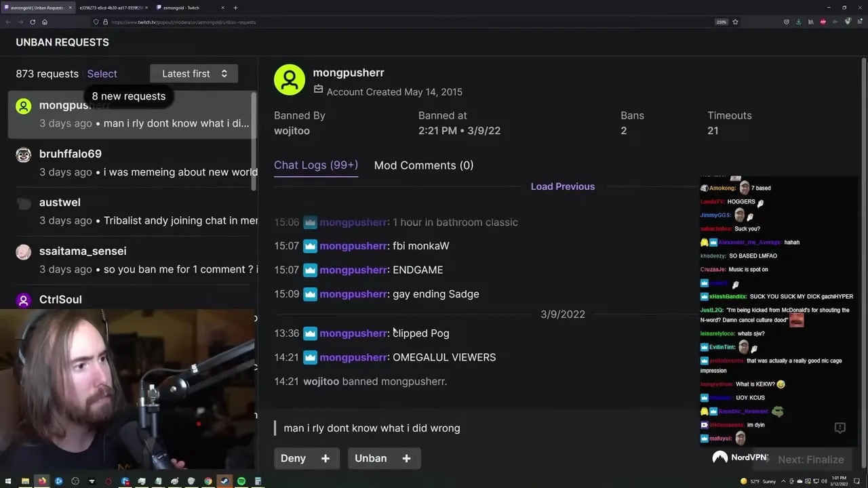Viewport: 868px width, 488px height.
Task: Open a new browser tab with plus
Action: tap(235, 7)
